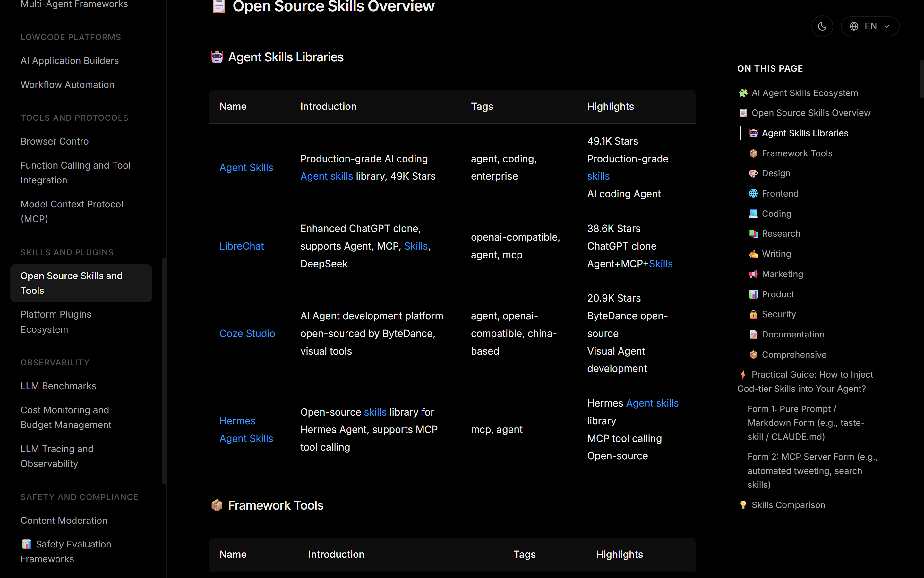Open the EN language dropdown
This screenshot has height=578, width=924.
870,26
